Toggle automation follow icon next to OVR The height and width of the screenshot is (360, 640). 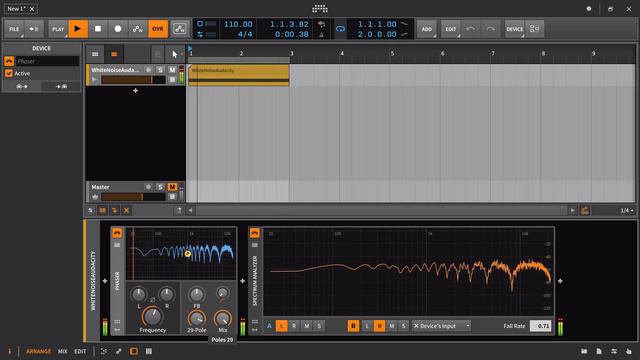pyautogui.click(x=180, y=29)
